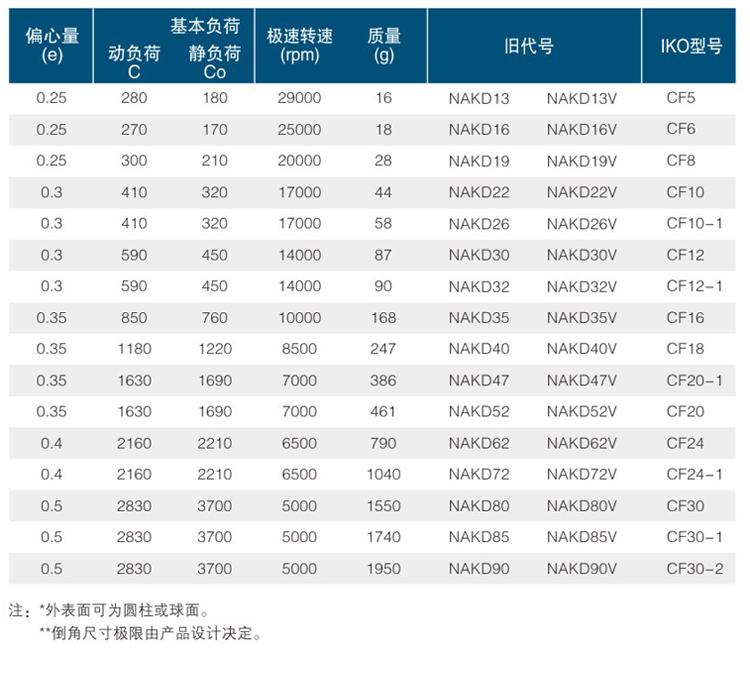Click the 极速转速 (rpm) column header
750x681 pixels.
[x=300, y=46]
